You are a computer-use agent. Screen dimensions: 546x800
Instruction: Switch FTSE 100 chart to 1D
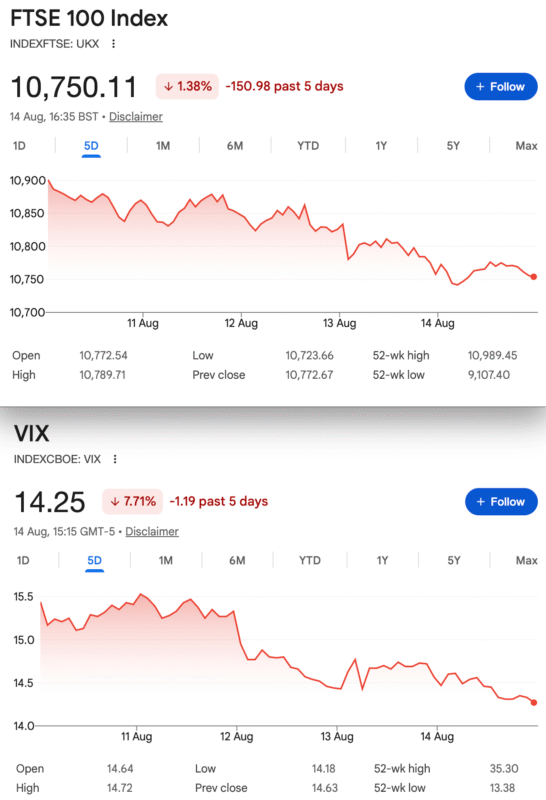point(19,146)
